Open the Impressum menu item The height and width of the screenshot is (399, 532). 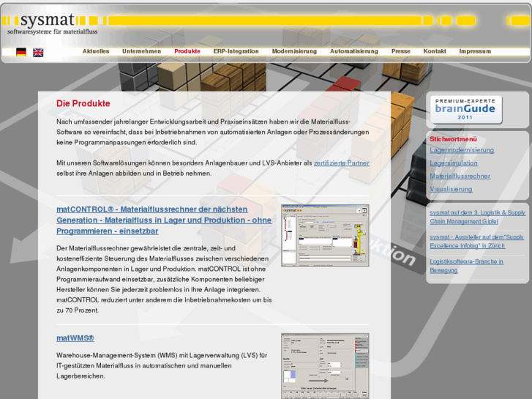(x=475, y=51)
